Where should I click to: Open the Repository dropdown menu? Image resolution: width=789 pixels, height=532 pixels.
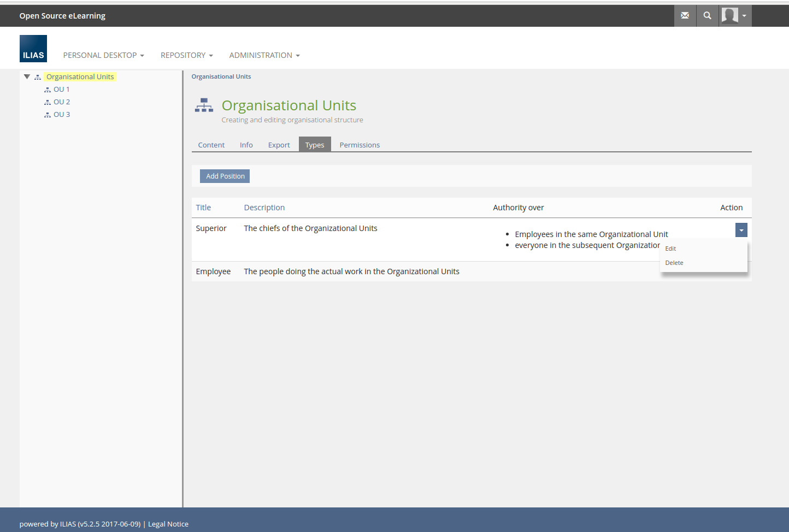point(186,55)
